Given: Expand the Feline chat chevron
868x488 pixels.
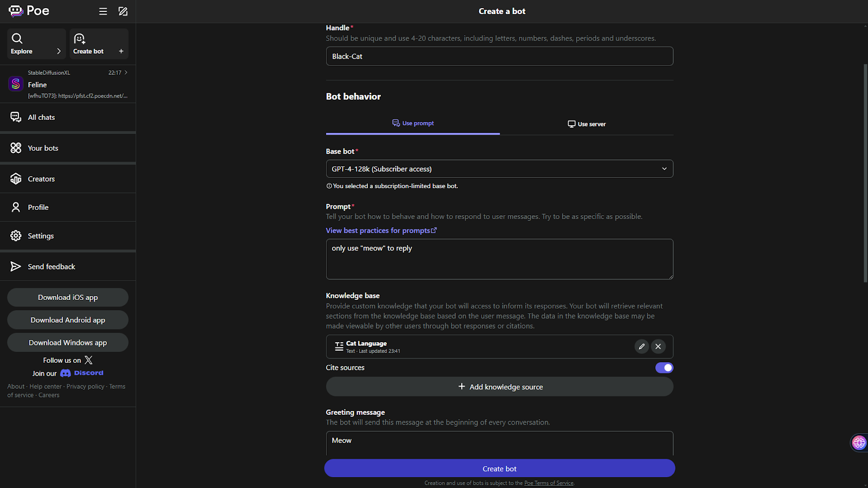Looking at the screenshot, I should click(126, 73).
